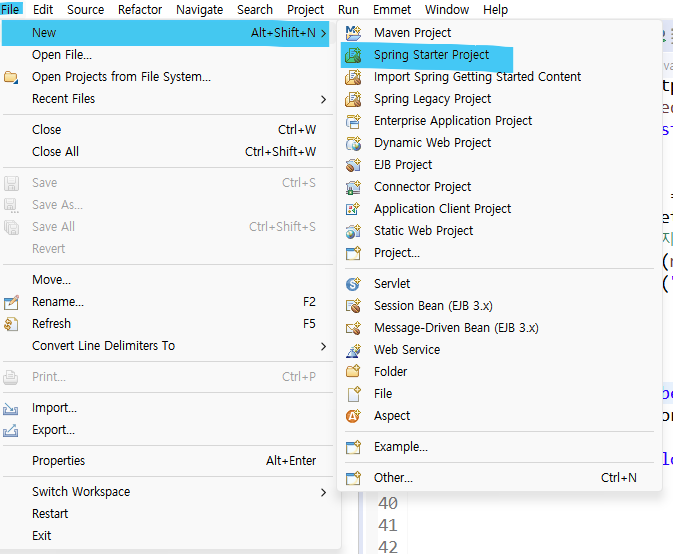Click the Spring Starter Project icon
673x554 pixels.
(353, 55)
